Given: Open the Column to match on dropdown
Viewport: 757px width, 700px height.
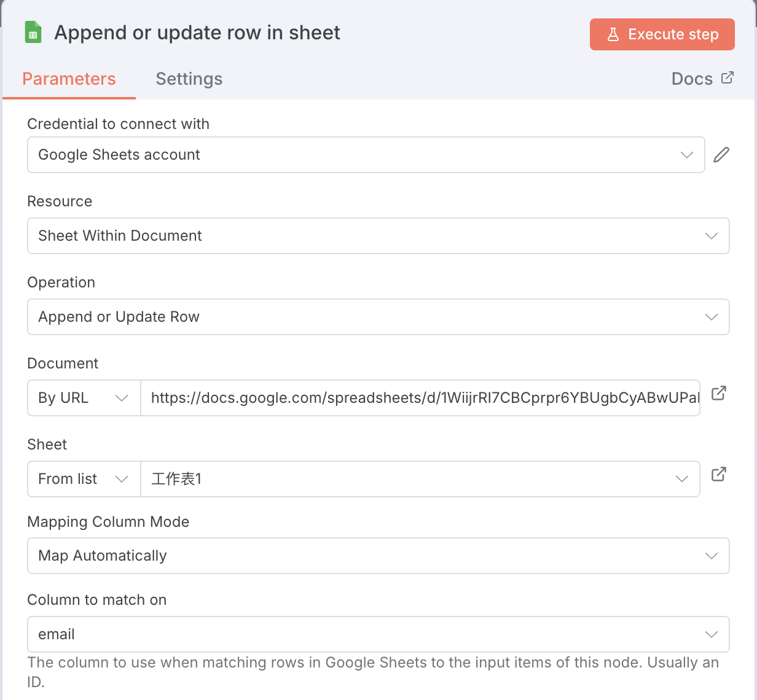Looking at the screenshot, I should pos(711,634).
